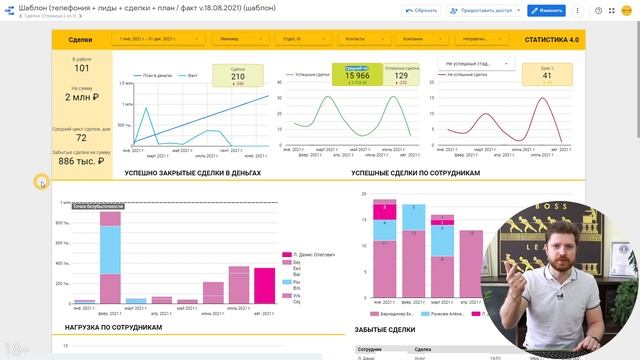The width and height of the screenshot is (640, 360).
Task: Click the tall February 2021 stacked bar
Action: 110,257
